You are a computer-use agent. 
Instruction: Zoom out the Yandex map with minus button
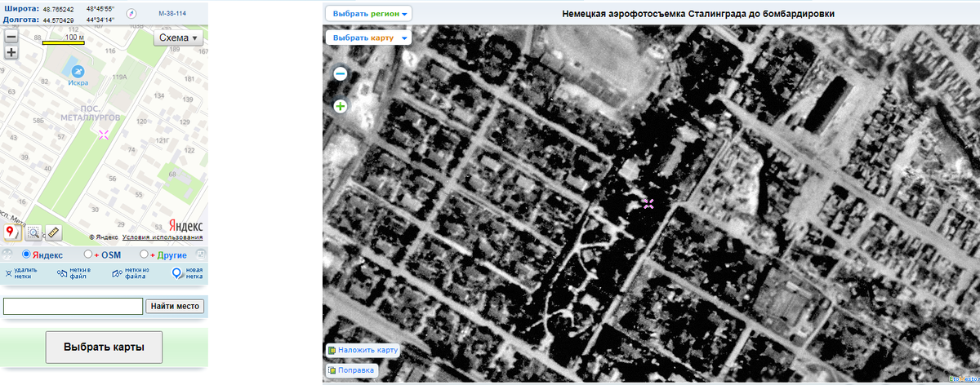click(x=11, y=37)
